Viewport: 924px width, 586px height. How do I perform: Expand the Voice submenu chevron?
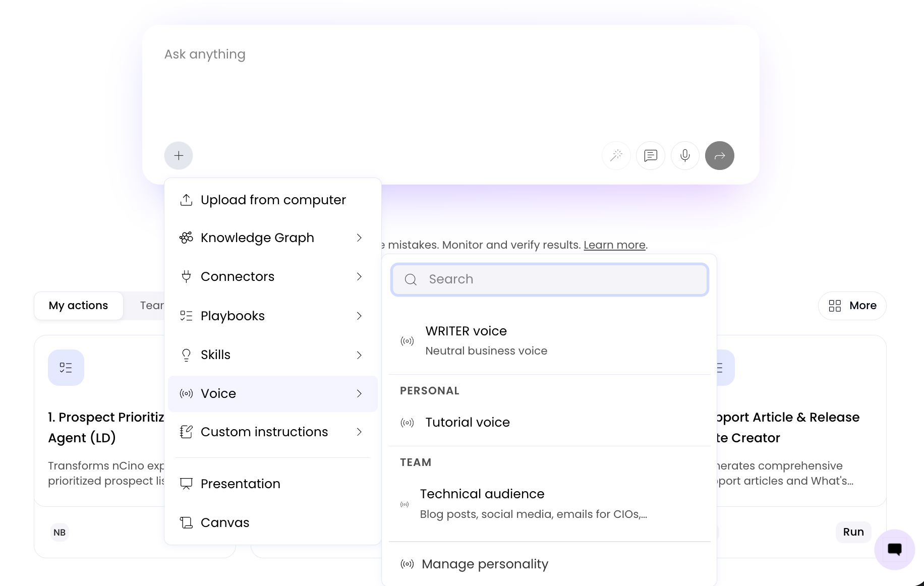pos(359,393)
